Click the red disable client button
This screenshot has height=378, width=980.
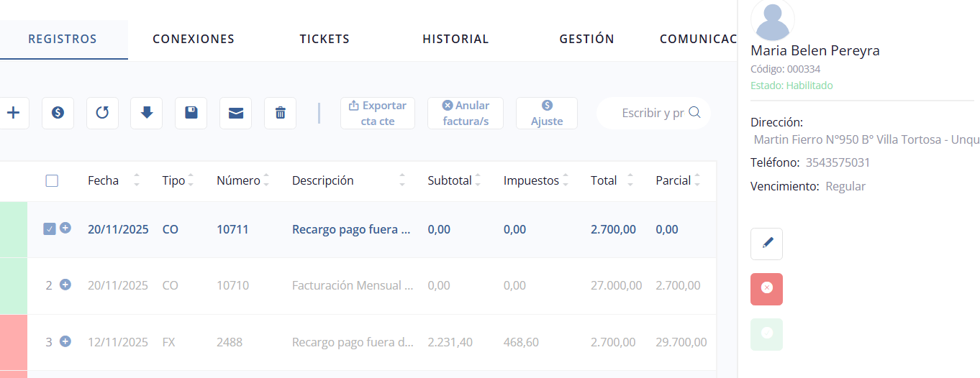766,289
